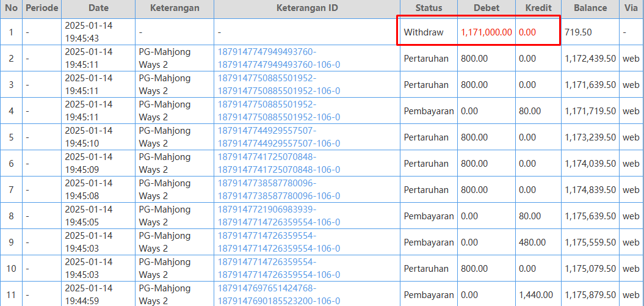Click the Kredit column header
Image resolution: width=644 pixels, height=306 pixels.
538,9
